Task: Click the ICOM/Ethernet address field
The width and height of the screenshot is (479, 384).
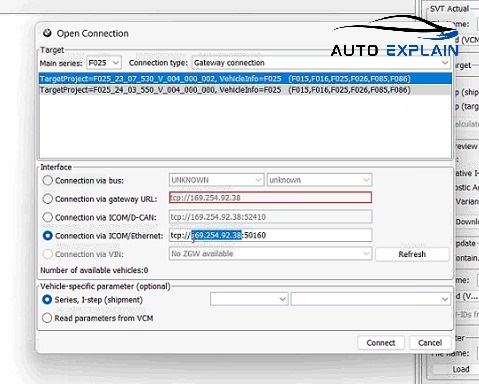Action: [270, 235]
